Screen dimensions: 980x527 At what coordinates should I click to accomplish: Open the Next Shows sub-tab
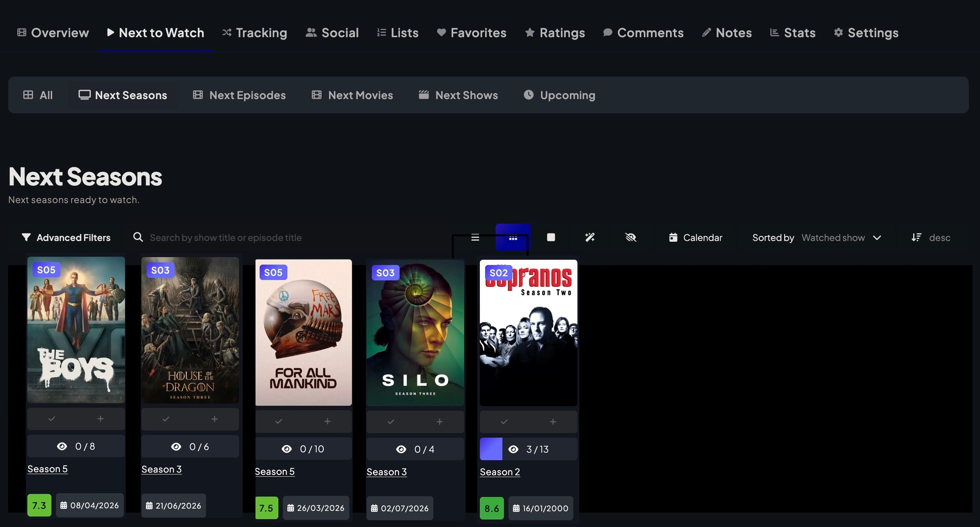(x=458, y=95)
